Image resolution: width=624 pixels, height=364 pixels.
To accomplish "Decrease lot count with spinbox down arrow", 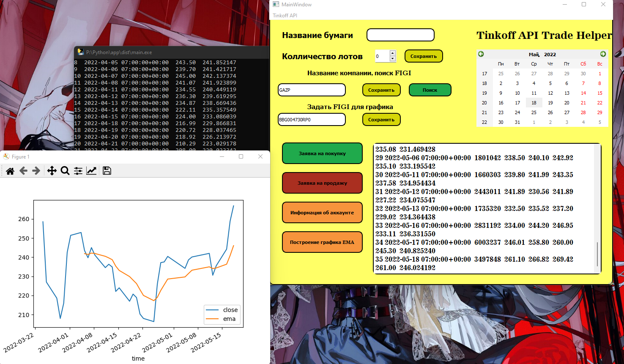I will [x=392, y=59].
